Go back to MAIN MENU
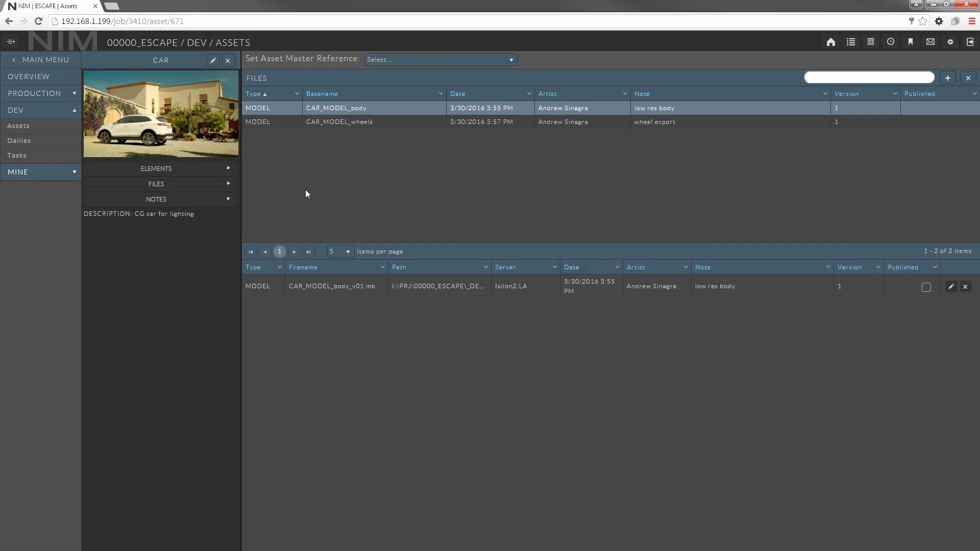 41,60
